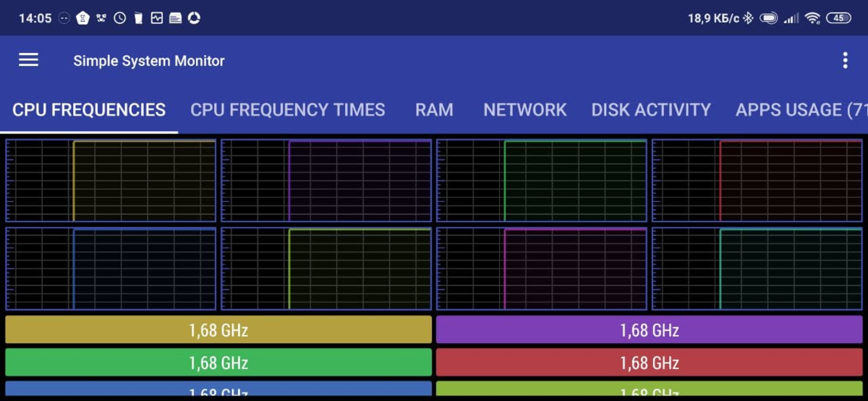Tap the 14:05 clock time

tap(35, 18)
